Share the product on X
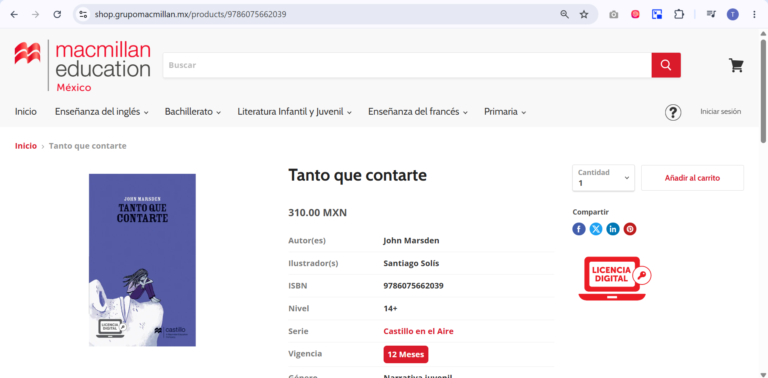 pyautogui.click(x=596, y=229)
